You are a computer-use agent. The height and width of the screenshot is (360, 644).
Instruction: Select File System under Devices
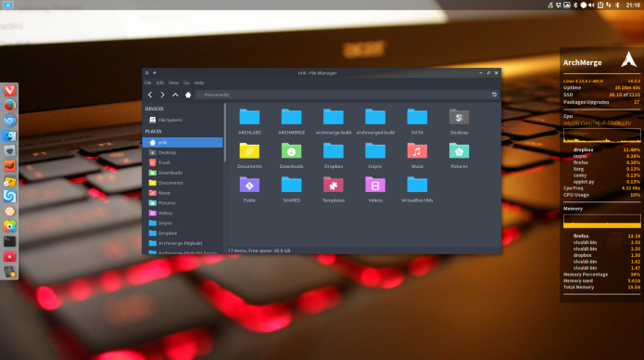click(183, 120)
